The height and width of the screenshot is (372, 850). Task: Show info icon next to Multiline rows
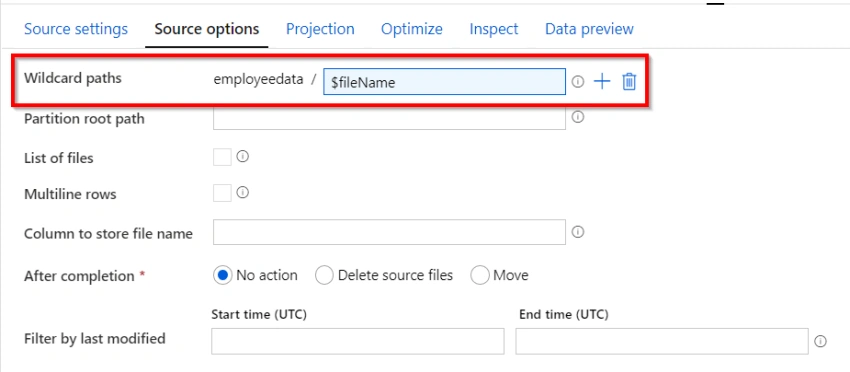(x=243, y=193)
